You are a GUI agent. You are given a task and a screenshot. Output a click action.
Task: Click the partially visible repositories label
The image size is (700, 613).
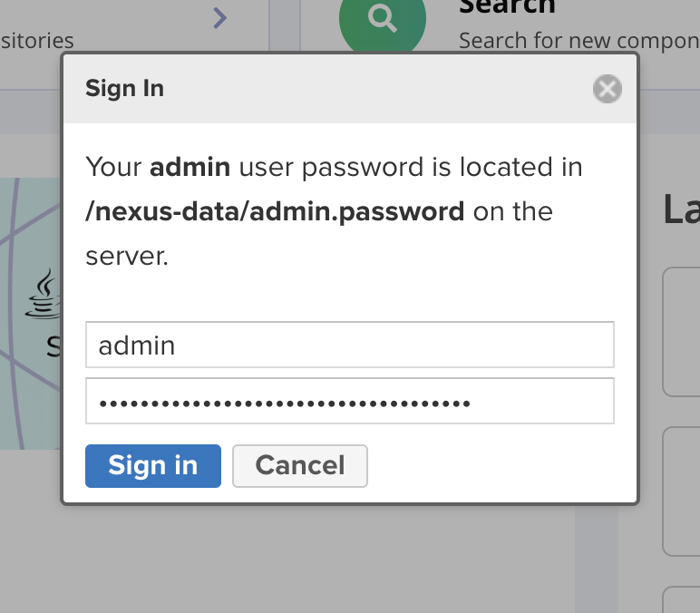[x=36, y=41]
